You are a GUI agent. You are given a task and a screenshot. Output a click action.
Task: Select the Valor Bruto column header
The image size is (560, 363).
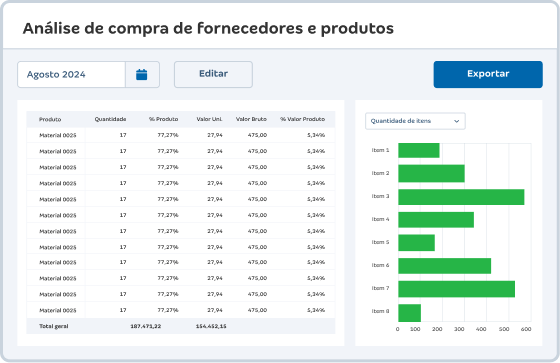pyautogui.click(x=251, y=119)
